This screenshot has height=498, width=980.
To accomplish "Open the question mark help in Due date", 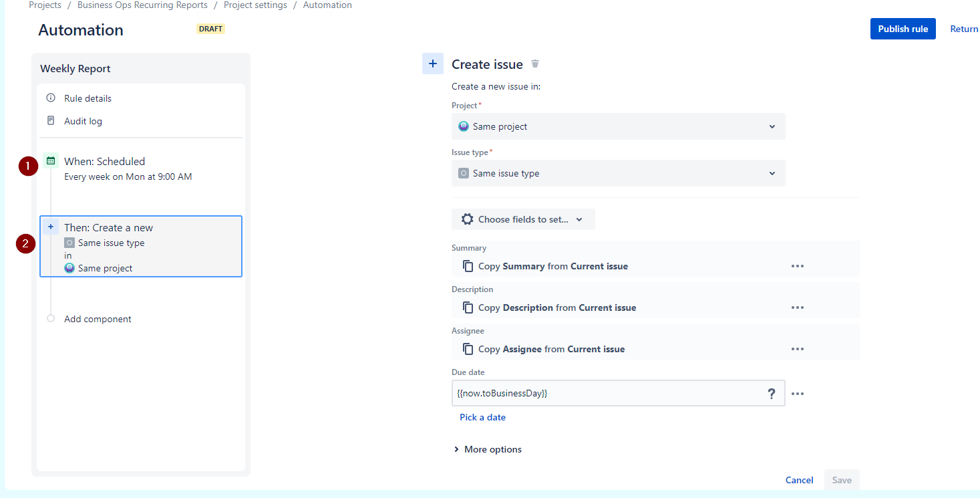I will tap(772, 394).
